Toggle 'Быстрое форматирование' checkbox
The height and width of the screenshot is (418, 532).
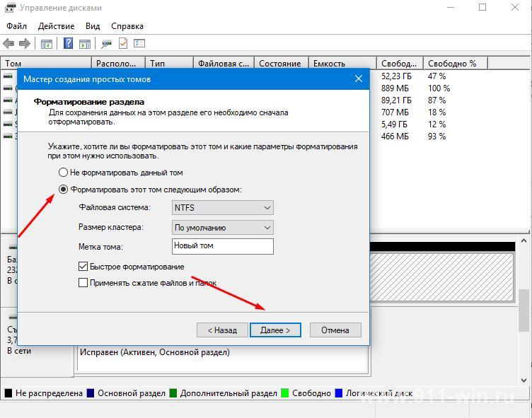[x=83, y=267]
